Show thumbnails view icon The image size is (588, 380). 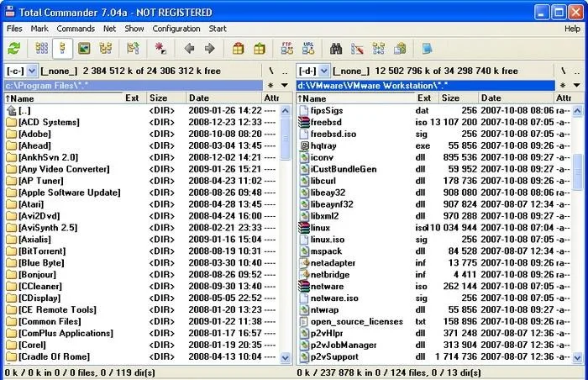pos(84,49)
